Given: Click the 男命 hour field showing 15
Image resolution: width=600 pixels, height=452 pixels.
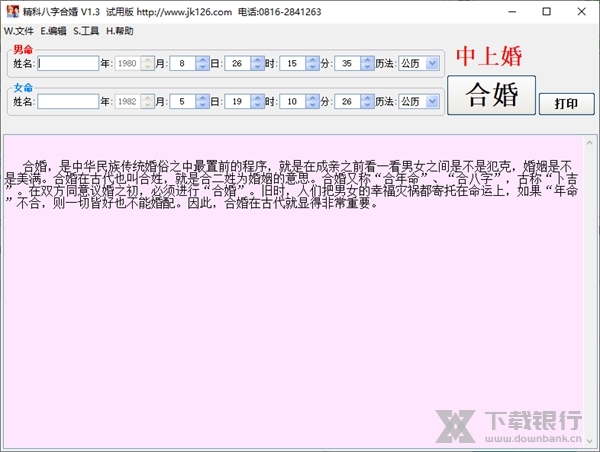Looking at the screenshot, I should 293,63.
